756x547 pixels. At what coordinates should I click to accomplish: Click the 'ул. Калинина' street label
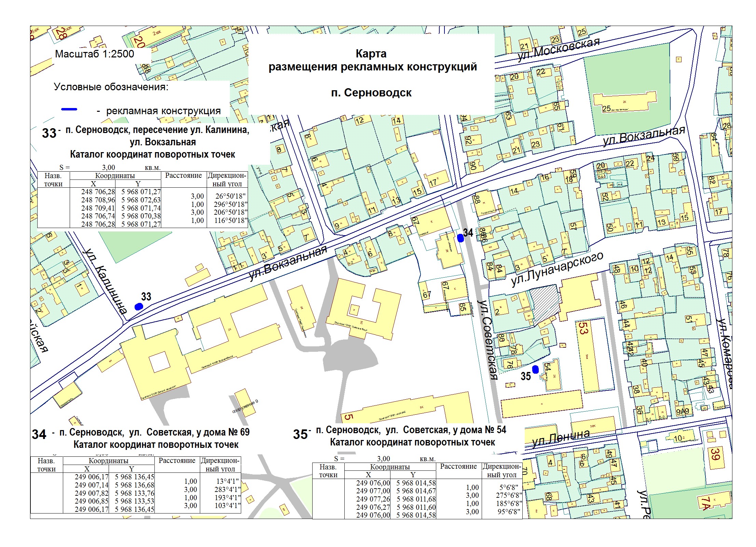point(106,281)
